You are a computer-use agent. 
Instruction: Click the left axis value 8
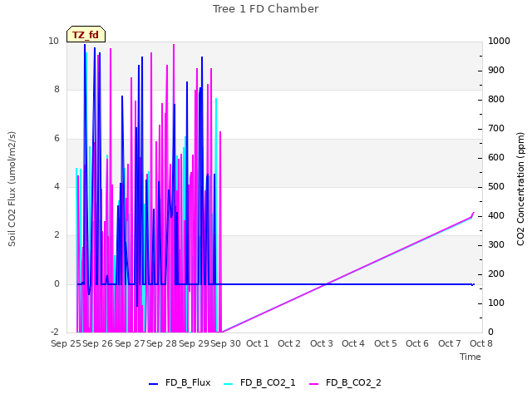pos(57,90)
